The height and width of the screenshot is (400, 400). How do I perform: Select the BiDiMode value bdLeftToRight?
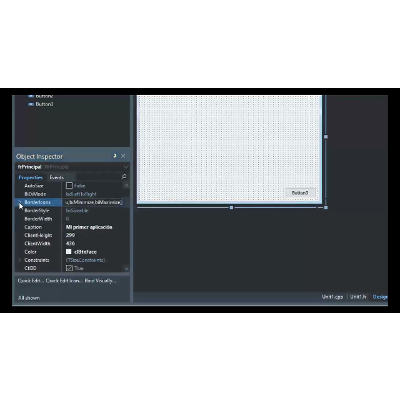tap(81, 194)
